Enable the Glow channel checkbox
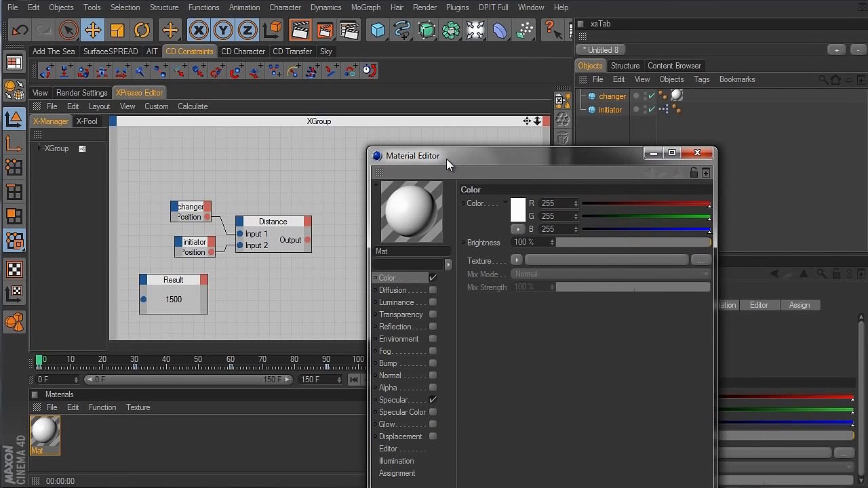This screenshot has width=868, height=488. pos(433,424)
